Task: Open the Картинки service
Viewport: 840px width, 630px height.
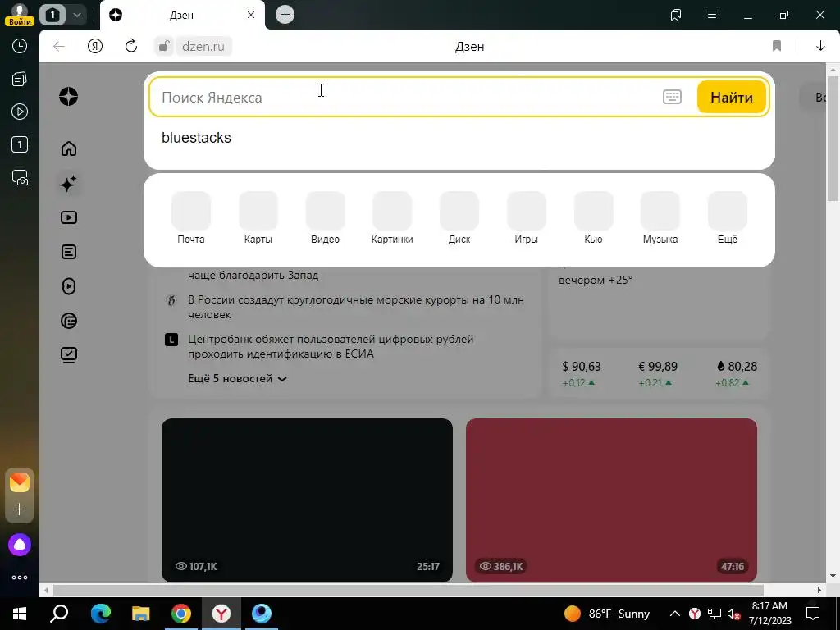Action: click(x=392, y=218)
